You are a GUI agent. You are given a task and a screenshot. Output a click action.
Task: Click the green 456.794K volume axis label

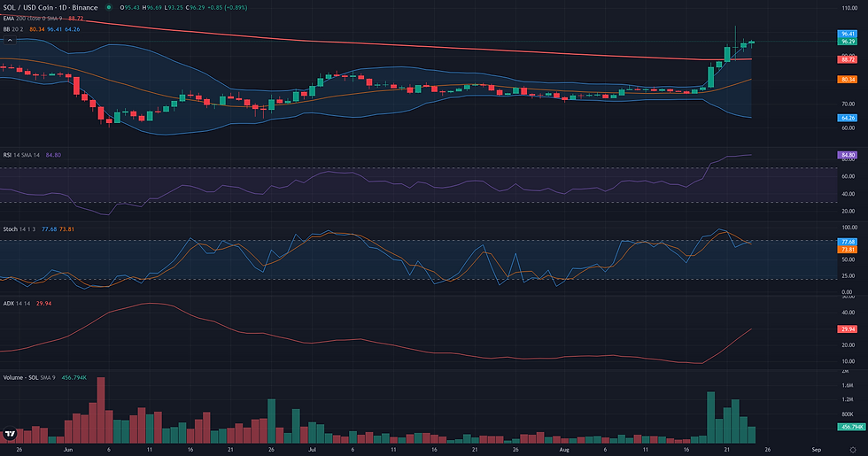[x=852, y=427]
